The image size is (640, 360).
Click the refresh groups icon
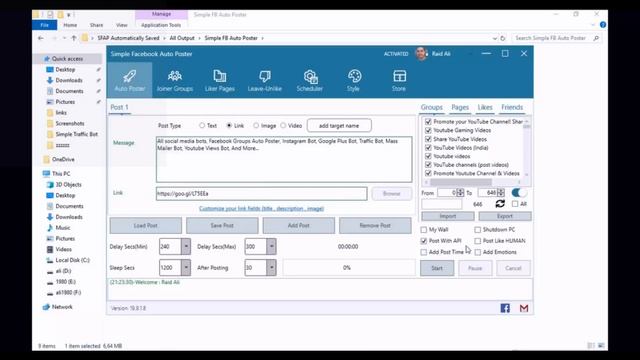point(500,203)
